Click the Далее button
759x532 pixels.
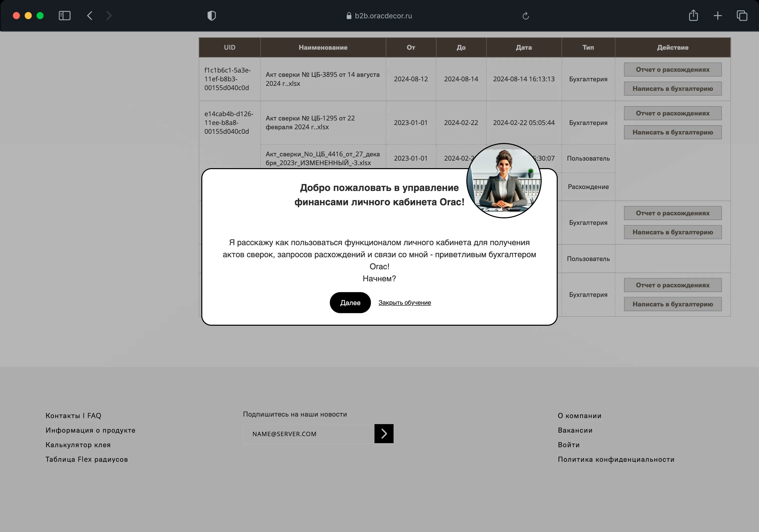350,303
